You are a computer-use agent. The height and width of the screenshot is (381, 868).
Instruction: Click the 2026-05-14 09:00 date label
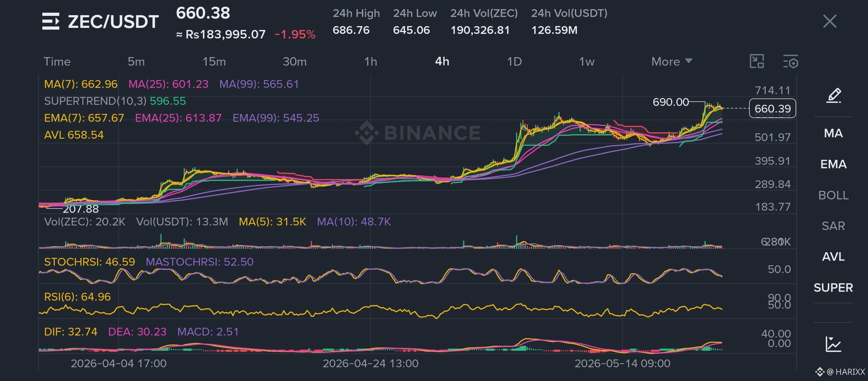tap(622, 364)
